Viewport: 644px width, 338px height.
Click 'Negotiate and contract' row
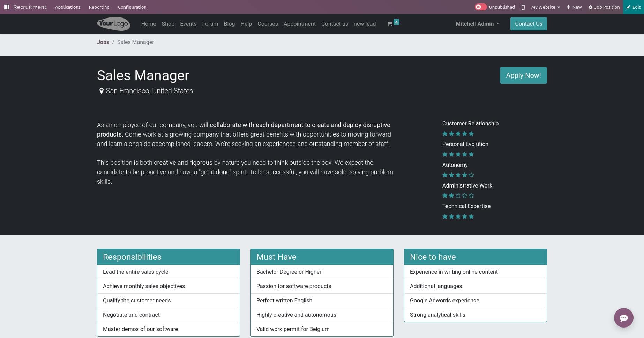tap(169, 315)
